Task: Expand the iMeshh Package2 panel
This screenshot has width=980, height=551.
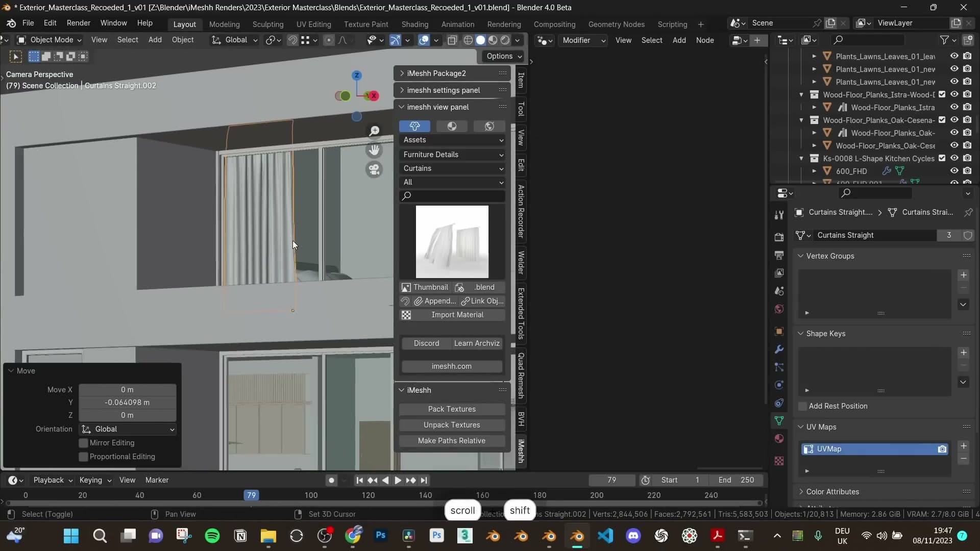Action: (x=452, y=73)
